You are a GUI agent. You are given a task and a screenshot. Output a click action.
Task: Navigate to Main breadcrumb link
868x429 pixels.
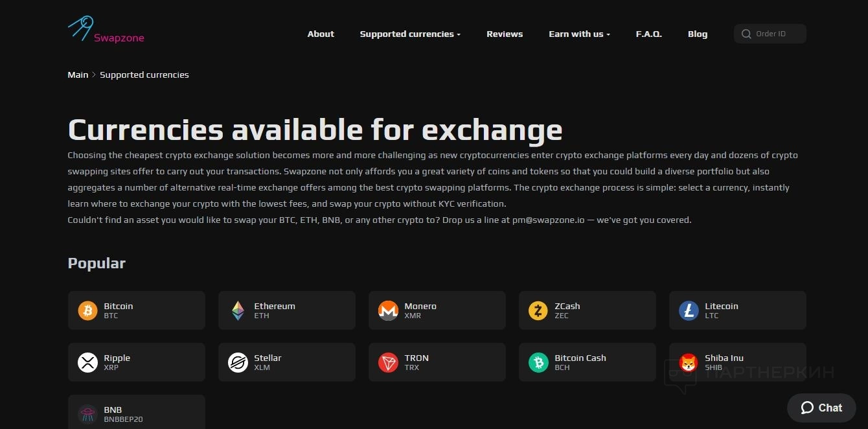[78, 75]
